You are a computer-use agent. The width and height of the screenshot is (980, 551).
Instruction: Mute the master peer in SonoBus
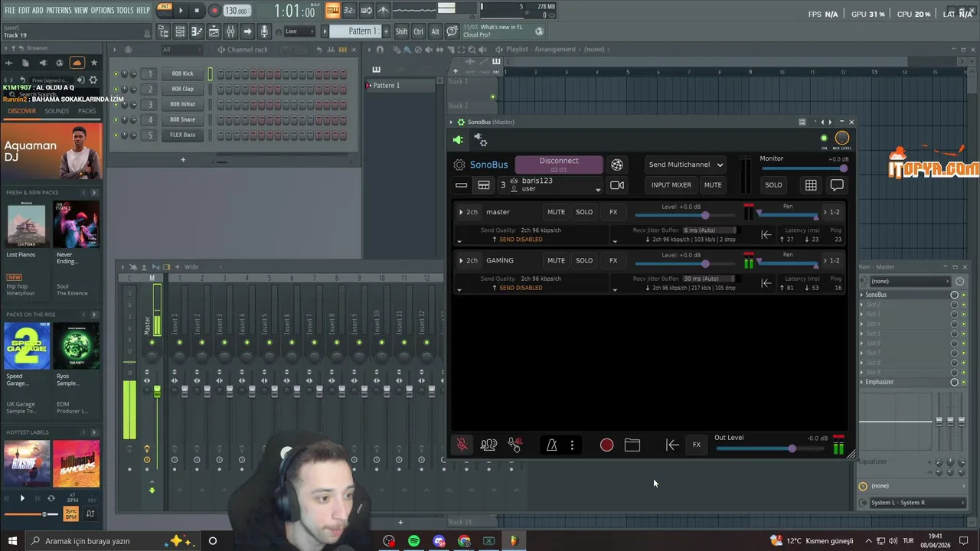click(x=556, y=212)
